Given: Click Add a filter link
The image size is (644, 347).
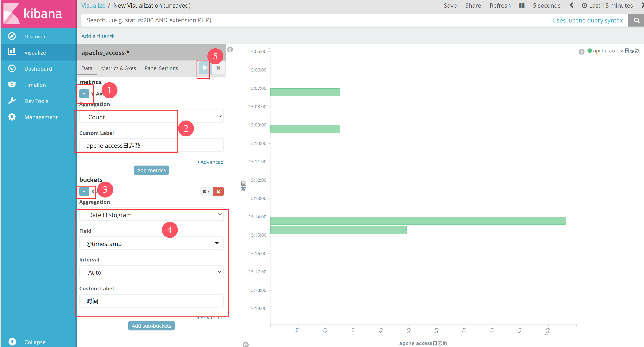Looking at the screenshot, I should (x=98, y=36).
